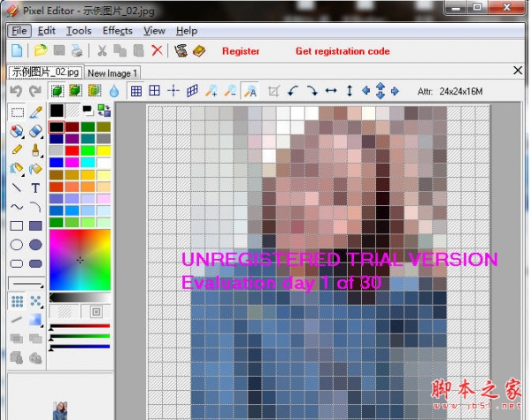
Task: Toggle the four-cell large grid icon
Action: pyautogui.click(x=154, y=91)
